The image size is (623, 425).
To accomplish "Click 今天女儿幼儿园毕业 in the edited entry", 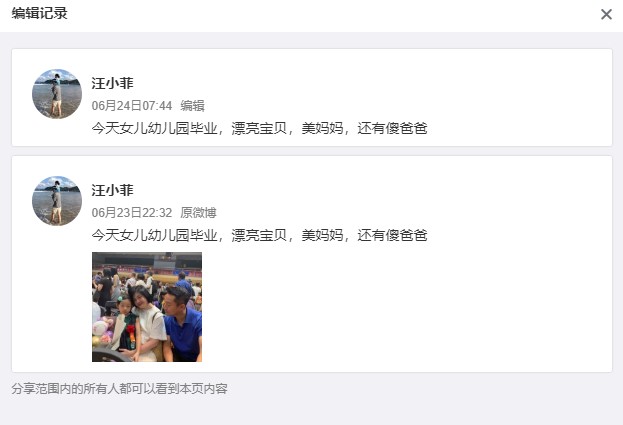I will click(x=155, y=128).
